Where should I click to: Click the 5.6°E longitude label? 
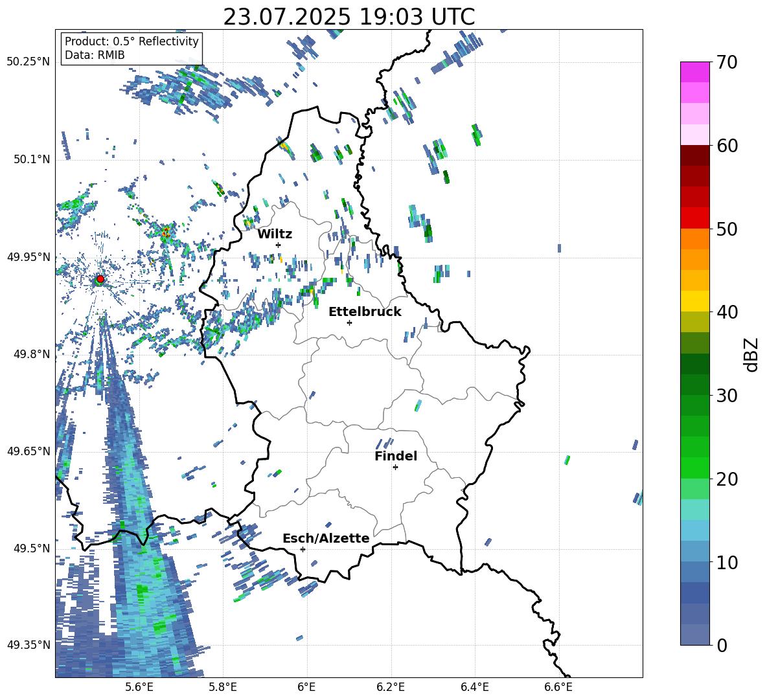pos(139,687)
